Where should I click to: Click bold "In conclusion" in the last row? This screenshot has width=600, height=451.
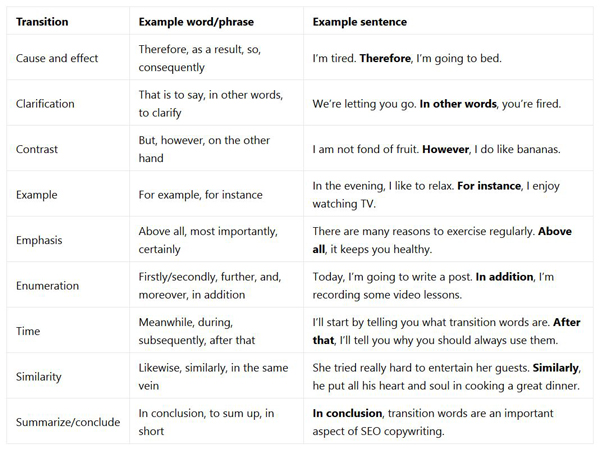tap(349, 413)
